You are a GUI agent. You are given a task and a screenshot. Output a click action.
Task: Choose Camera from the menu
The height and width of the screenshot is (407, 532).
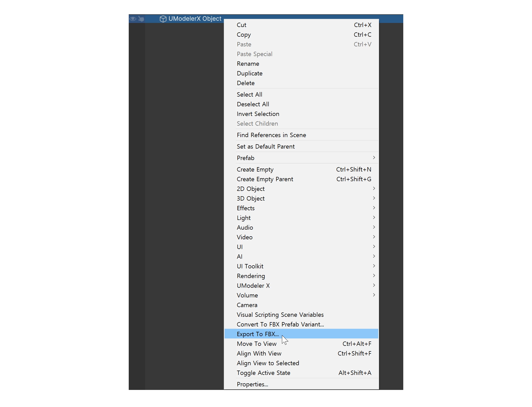(301, 305)
